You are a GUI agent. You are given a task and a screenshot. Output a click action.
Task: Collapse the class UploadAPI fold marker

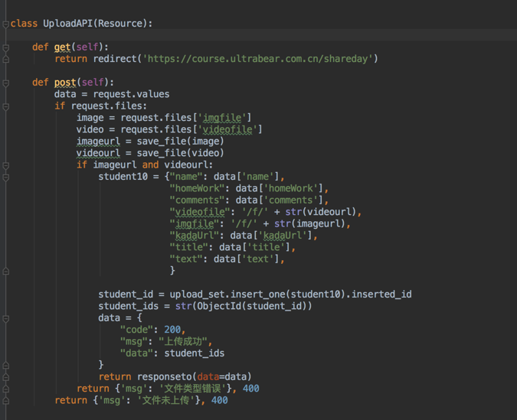(5, 24)
